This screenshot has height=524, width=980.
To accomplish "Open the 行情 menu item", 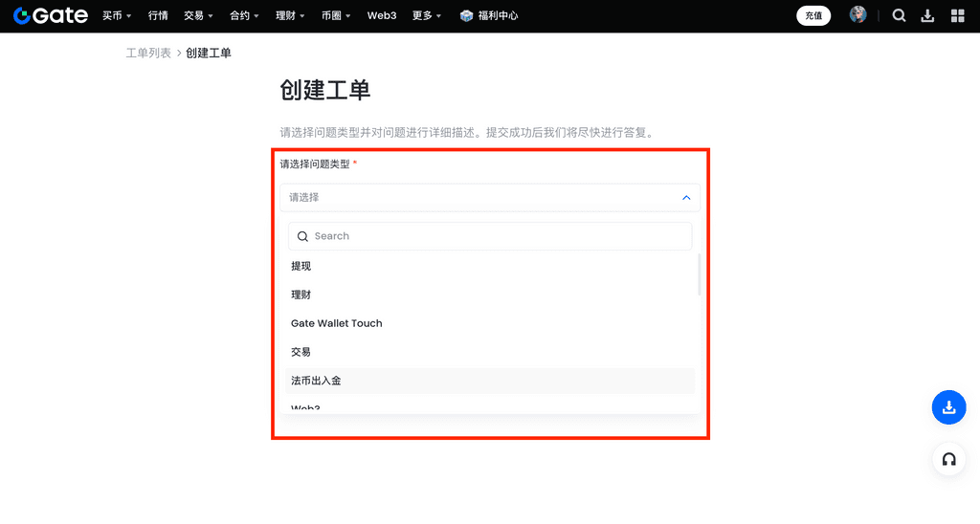I will point(158,15).
